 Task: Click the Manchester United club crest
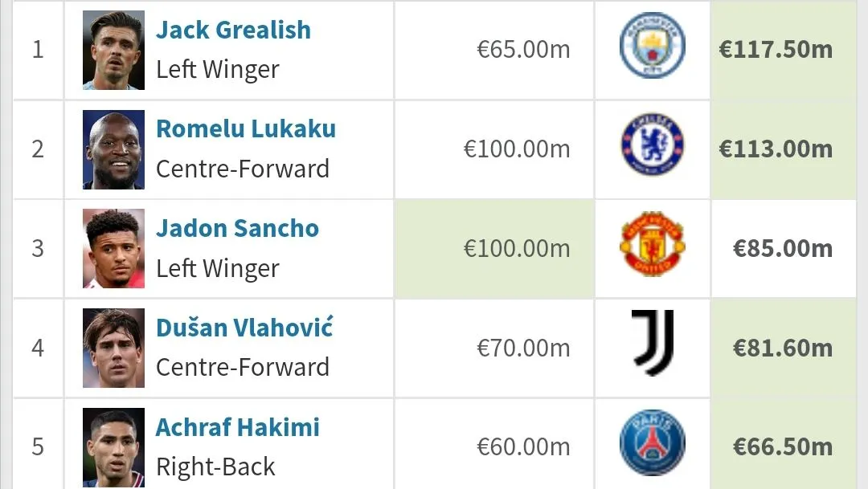coord(652,245)
